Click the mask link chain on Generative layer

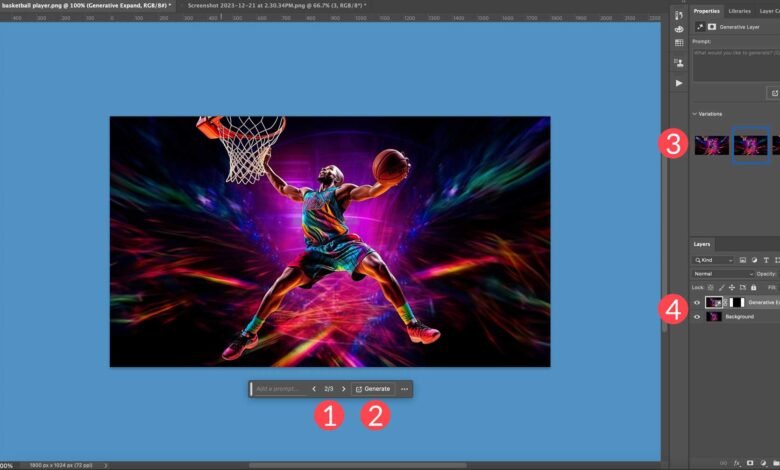pos(725,302)
